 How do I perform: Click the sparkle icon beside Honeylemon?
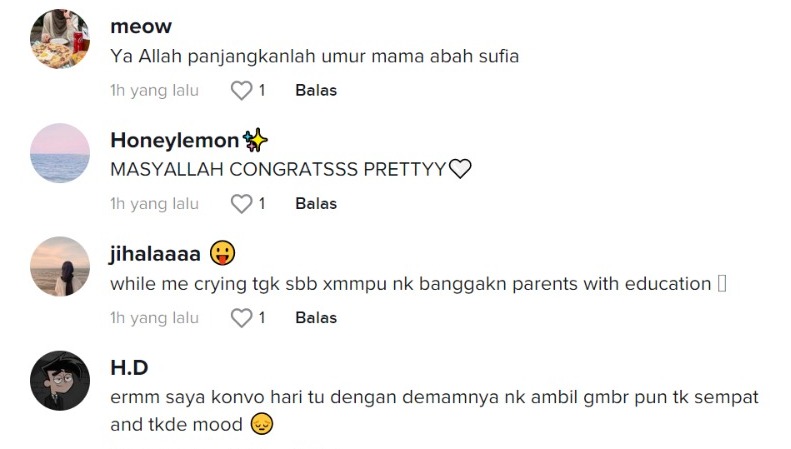point(255,140)
